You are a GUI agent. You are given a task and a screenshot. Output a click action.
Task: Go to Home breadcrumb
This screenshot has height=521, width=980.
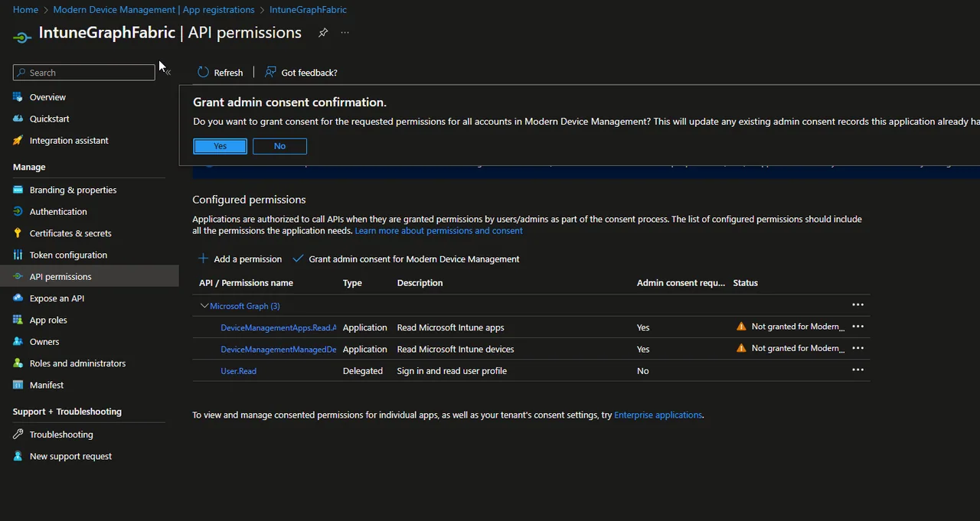(25, 10)
